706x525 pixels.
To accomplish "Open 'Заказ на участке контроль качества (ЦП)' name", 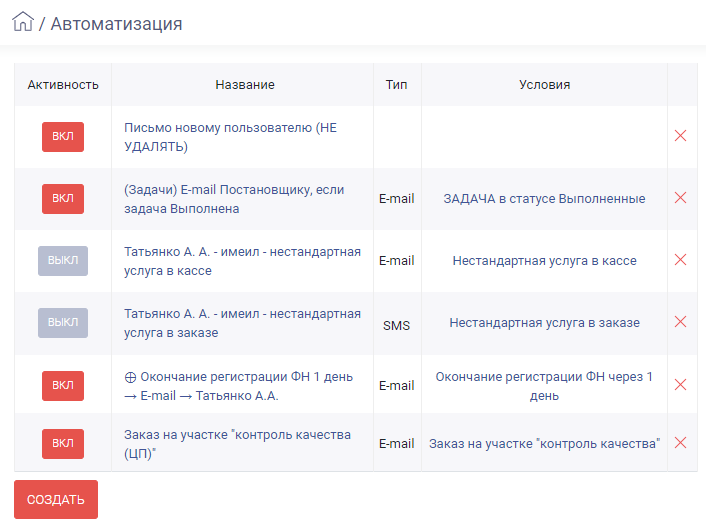I will [x=237, y=444].
